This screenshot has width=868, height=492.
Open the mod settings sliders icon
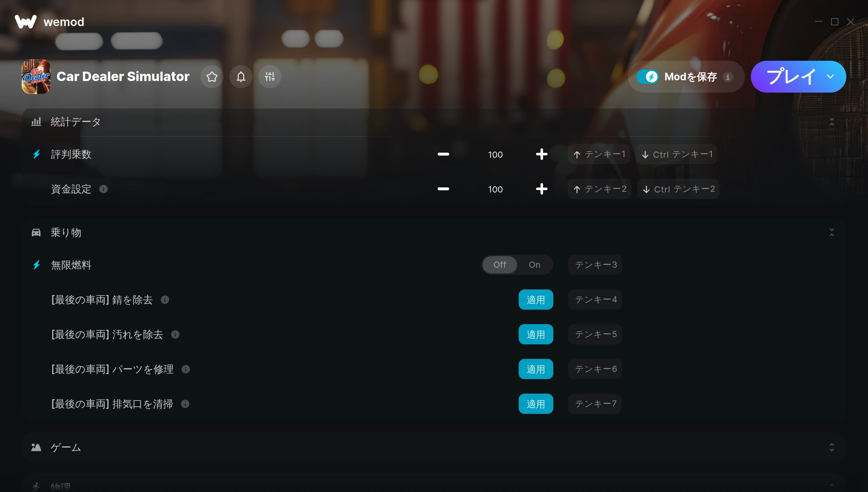tap(270, 77)
